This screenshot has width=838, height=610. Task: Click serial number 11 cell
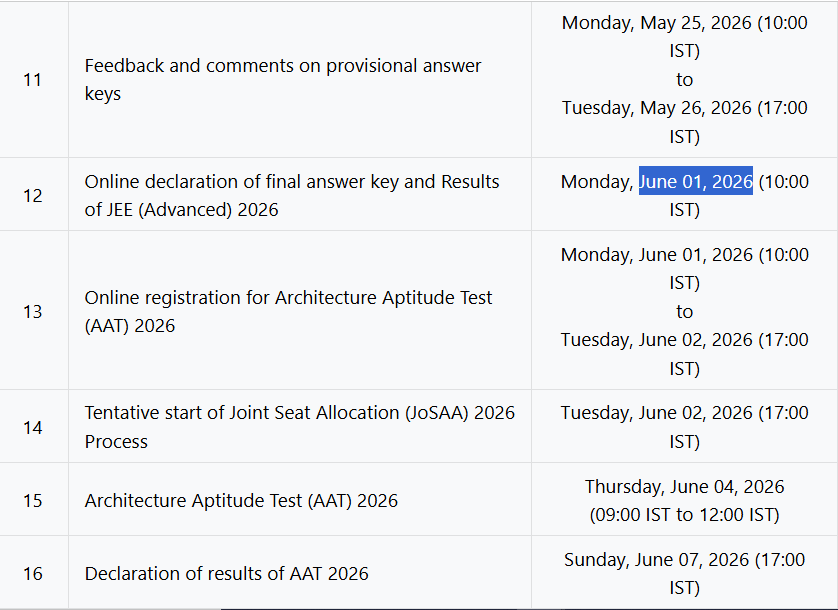(32, 80)
